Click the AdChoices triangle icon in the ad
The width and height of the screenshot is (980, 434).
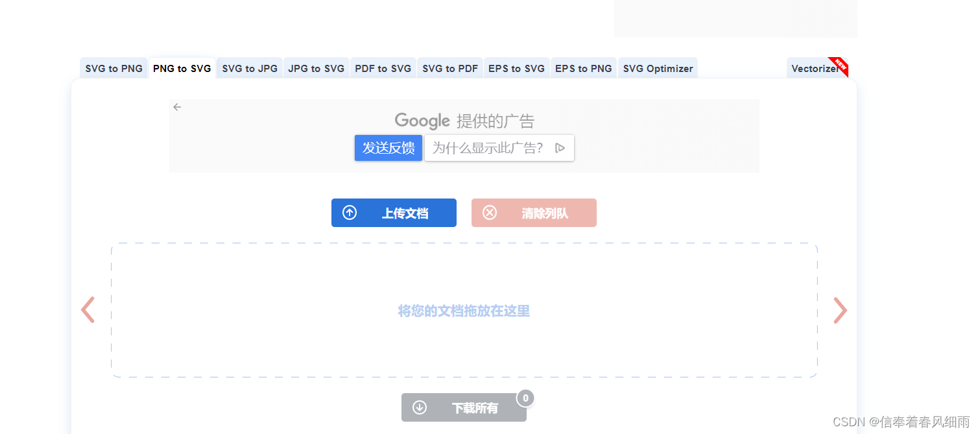tap(560, 148)
